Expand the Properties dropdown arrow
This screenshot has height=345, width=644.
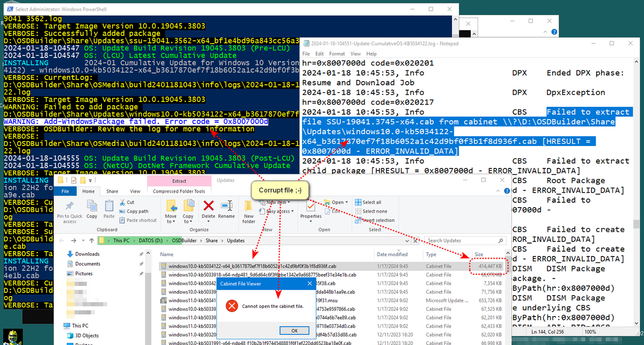point(311,221)
